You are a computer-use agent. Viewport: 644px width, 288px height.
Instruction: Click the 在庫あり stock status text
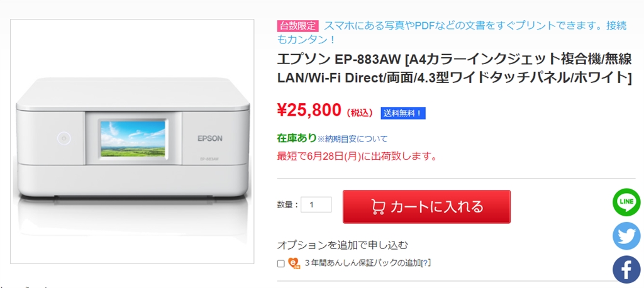(296, 138)
